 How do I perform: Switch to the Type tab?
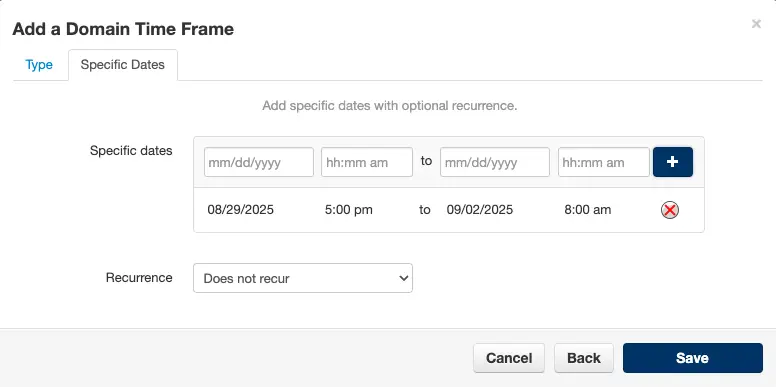[39, 65]
